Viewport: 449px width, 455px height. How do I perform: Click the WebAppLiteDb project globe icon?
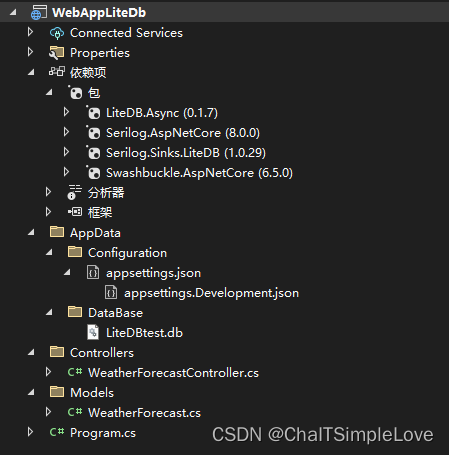tap(39, 13)
